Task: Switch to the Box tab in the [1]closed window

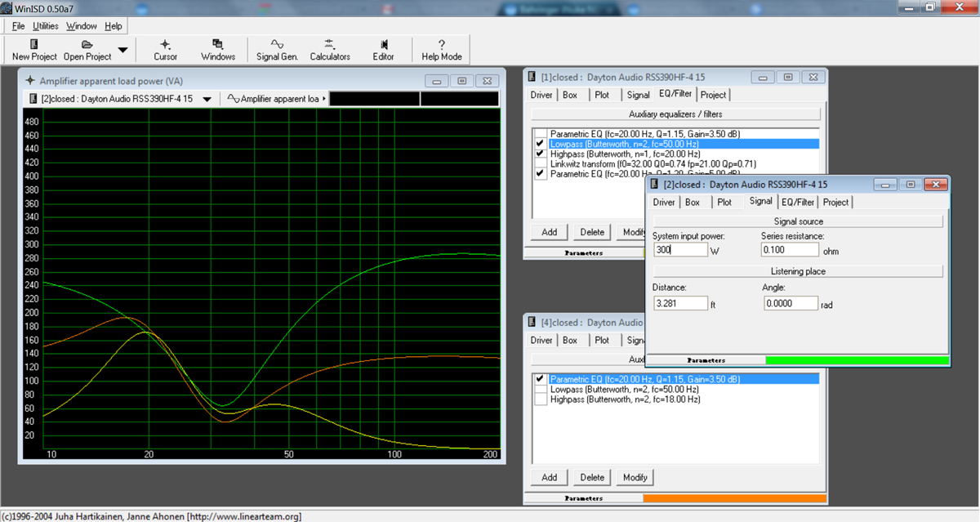Action: click(570, 95)
